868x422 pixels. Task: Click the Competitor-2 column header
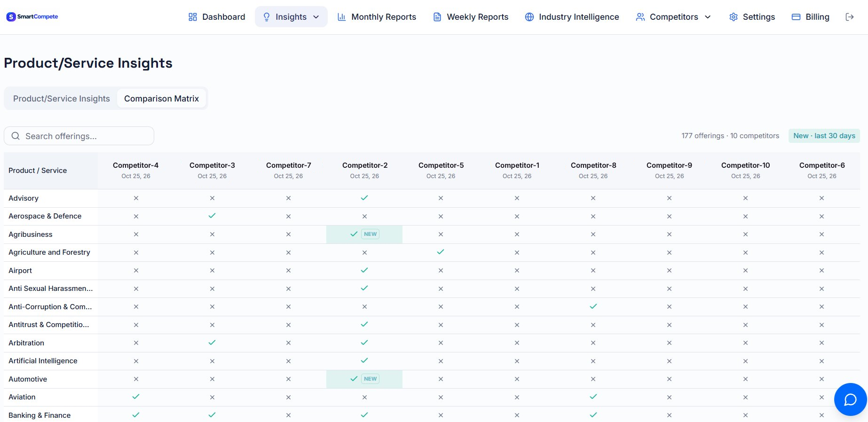click(x=364, y=170)
